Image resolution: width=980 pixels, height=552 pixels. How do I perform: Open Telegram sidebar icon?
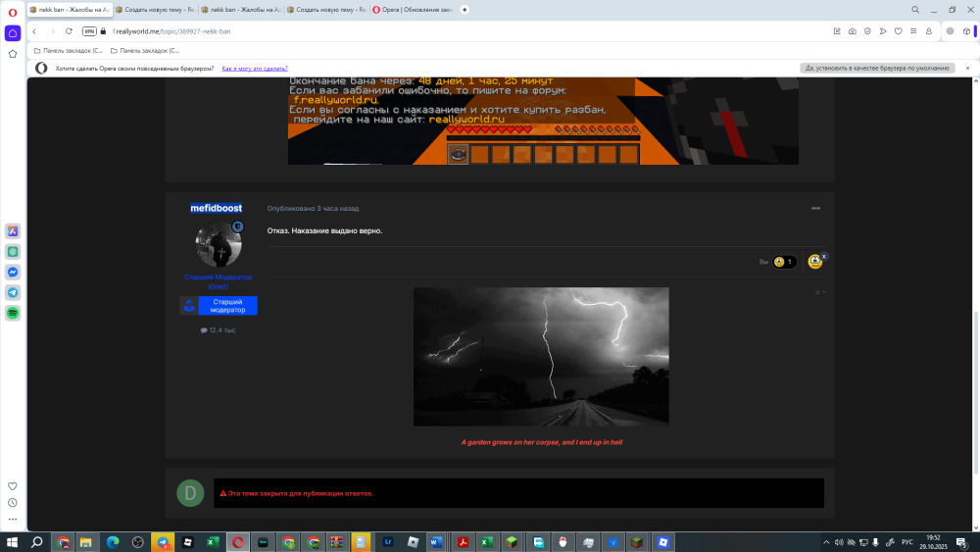(13, 292)
